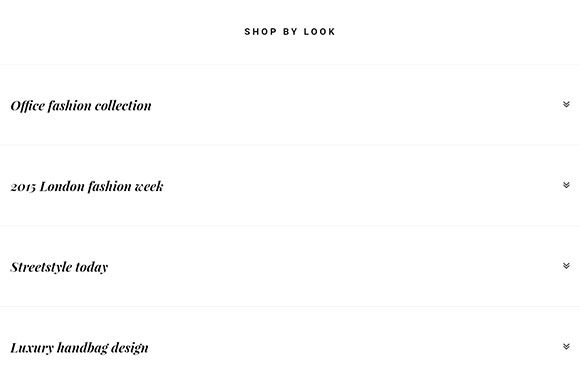
Task: Click the '2015' text in second title
Action: point(23,187)
